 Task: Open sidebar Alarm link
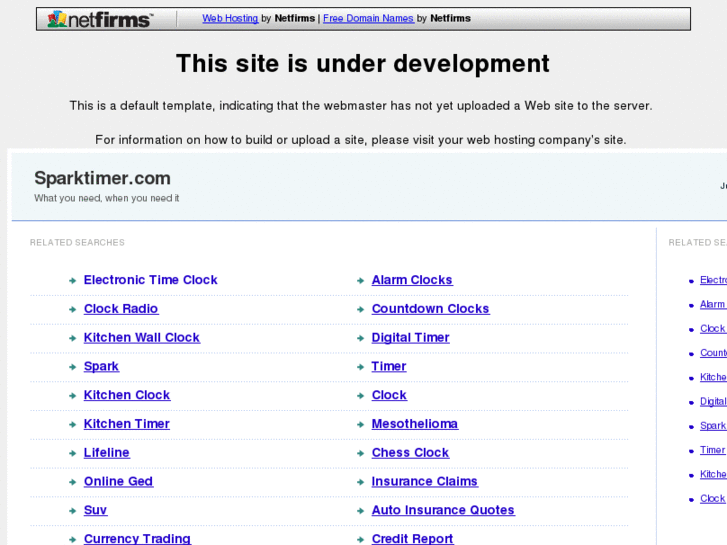tap(713, 304)
